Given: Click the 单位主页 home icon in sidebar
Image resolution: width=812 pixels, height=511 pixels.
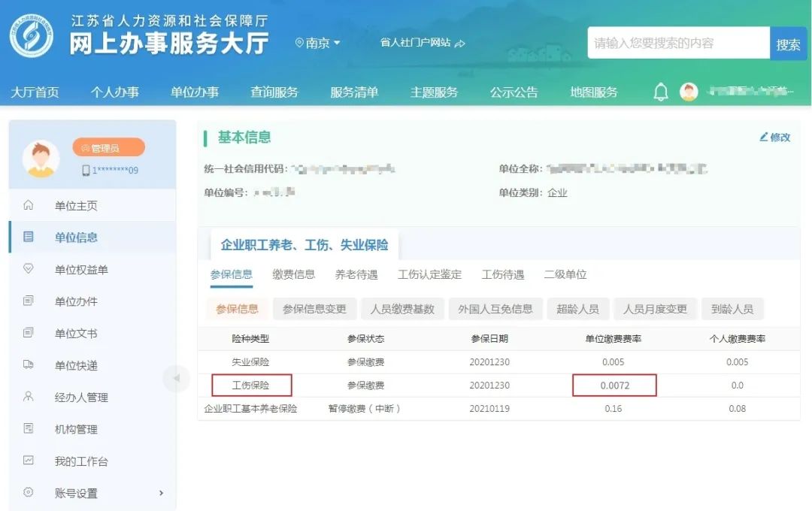Looking at the screenshot, I should [x=29, y=205].
